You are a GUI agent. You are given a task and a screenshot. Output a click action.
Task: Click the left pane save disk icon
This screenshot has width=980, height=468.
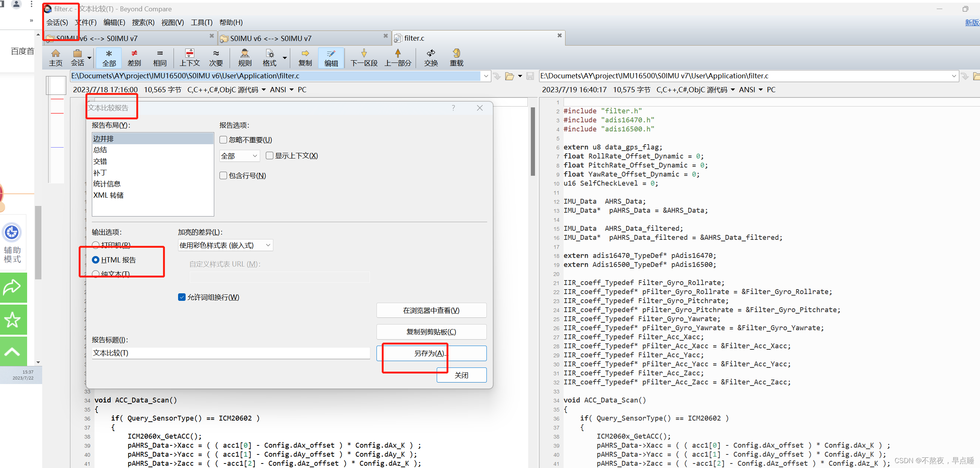(x=530, y=76)
